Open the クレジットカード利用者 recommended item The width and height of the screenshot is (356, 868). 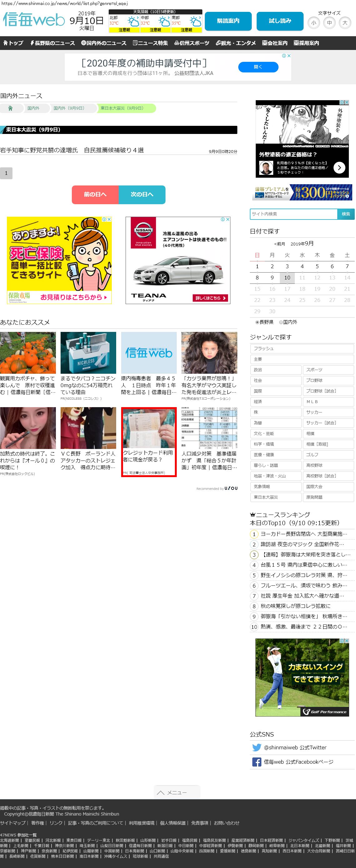tap(149, 442)
